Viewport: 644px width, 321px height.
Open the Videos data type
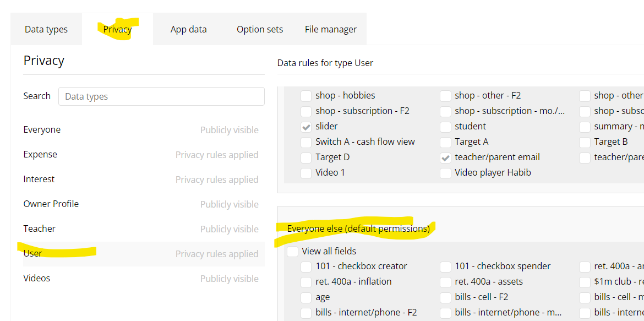pyautogui.click(x=37, y=279)
